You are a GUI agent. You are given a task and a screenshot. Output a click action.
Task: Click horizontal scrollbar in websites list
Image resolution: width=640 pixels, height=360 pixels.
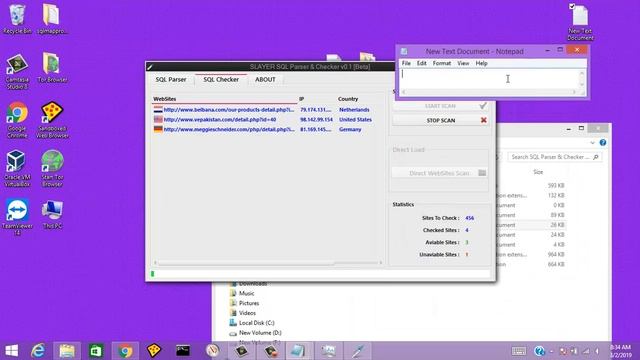268,262
